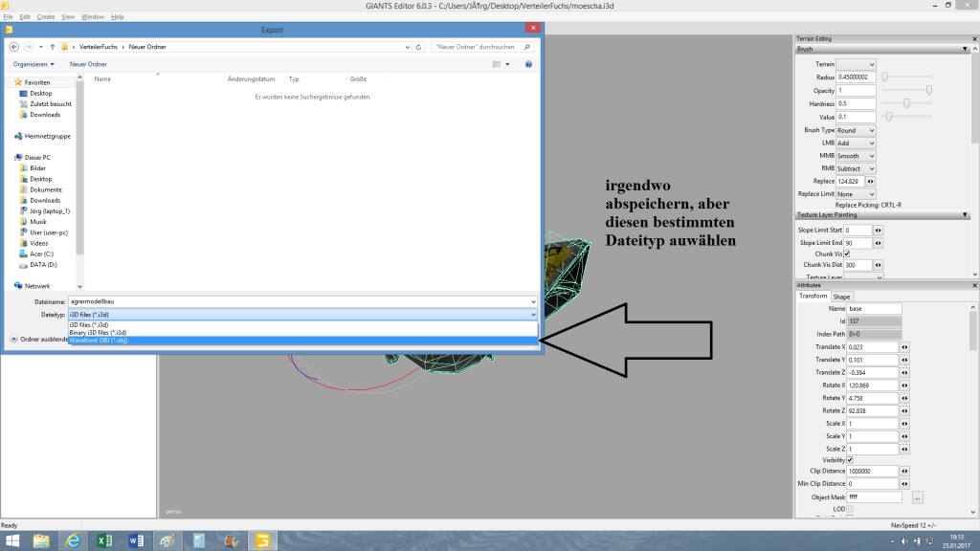Viewport: 980px width, 551px height.
Task: Open Netzwerk in the sidebar
Action: pos(37,286)
